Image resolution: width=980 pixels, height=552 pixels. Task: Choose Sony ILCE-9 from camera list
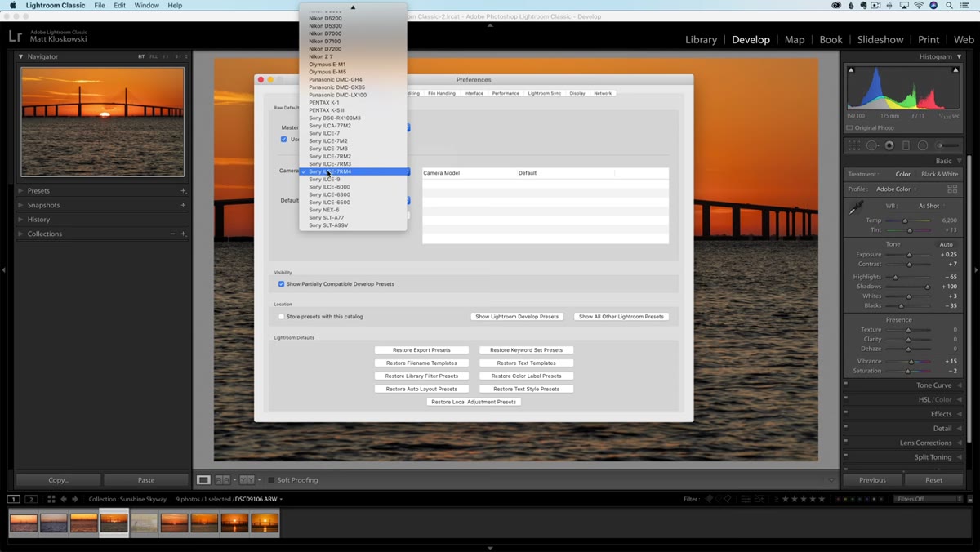click(x=353, y=180)
